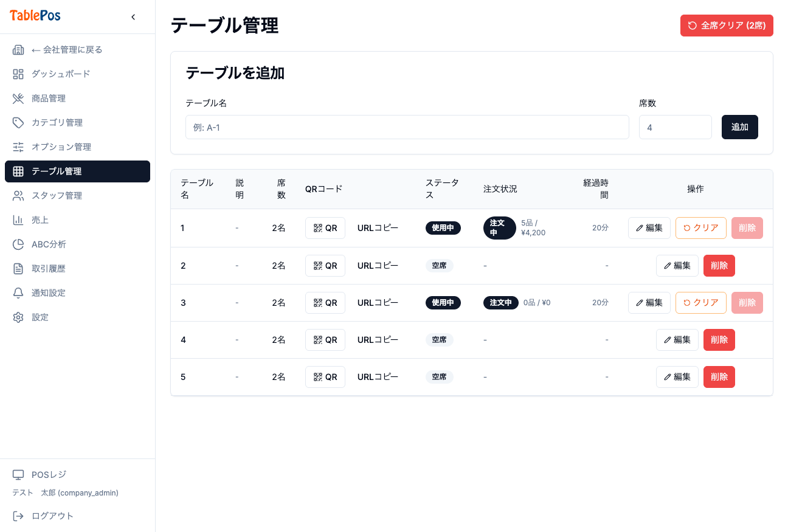This screenshot has height=532, width=788.
Task: Delete table 4 with 削除
Action: (719, 340)
